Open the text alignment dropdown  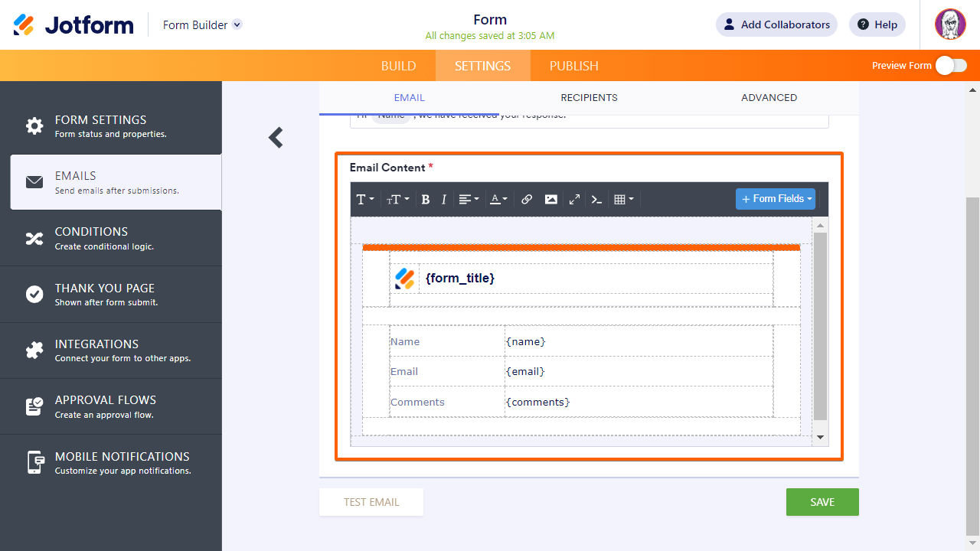[x=469, y=199]
